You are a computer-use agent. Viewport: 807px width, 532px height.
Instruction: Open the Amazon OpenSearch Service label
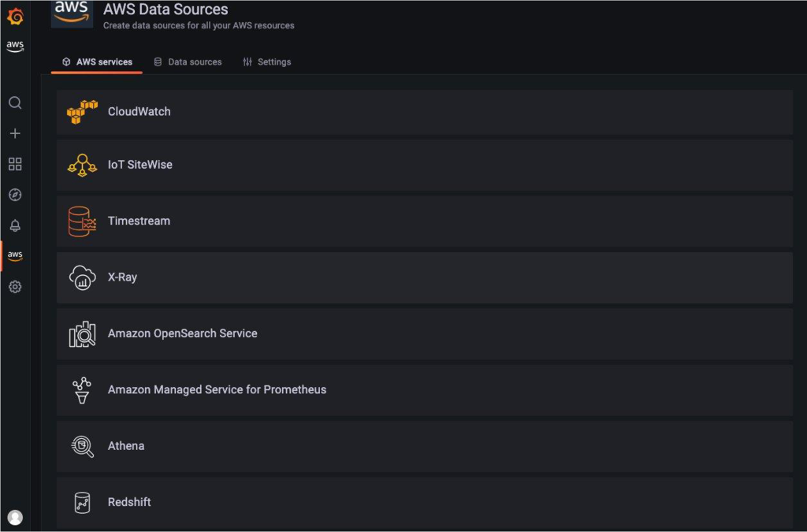[x=182, y=333]
